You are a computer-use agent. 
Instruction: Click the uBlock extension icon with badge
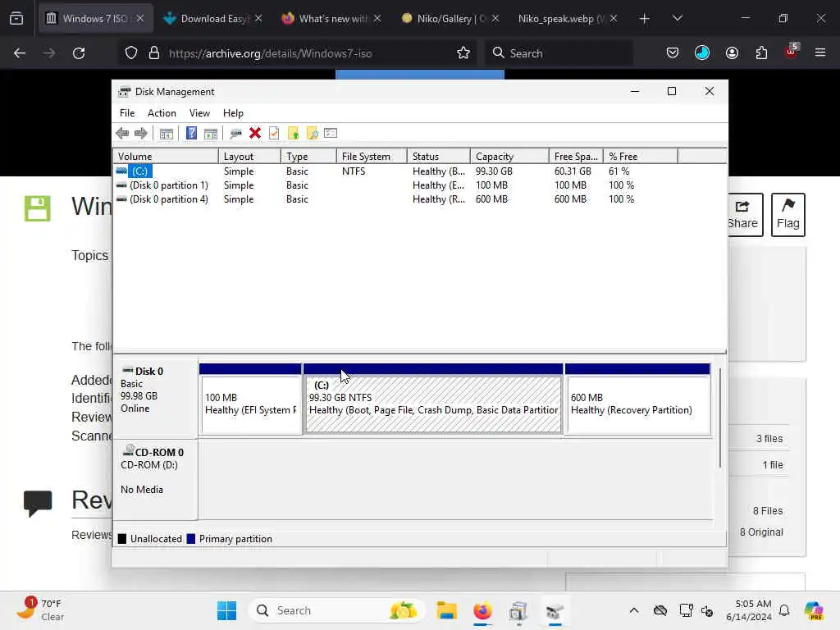pos(792,52)
